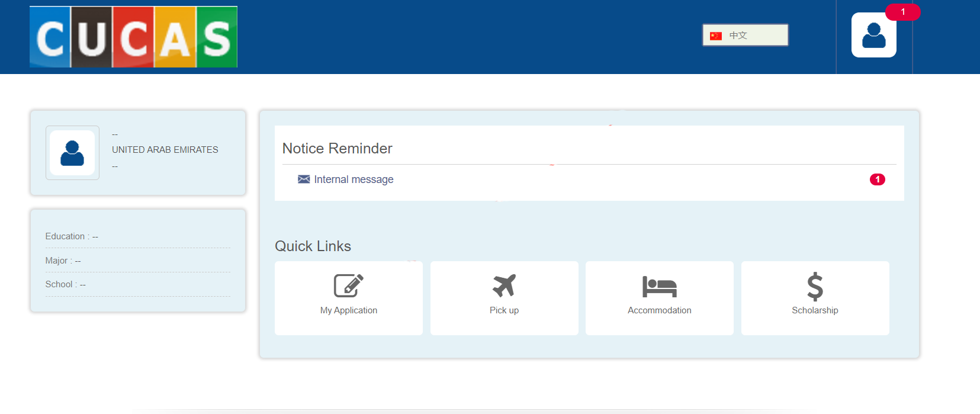Click the Internal message unread count badge
Viewport: 980px width, 414px height.
pyautogui.click(x=877, y=179)
